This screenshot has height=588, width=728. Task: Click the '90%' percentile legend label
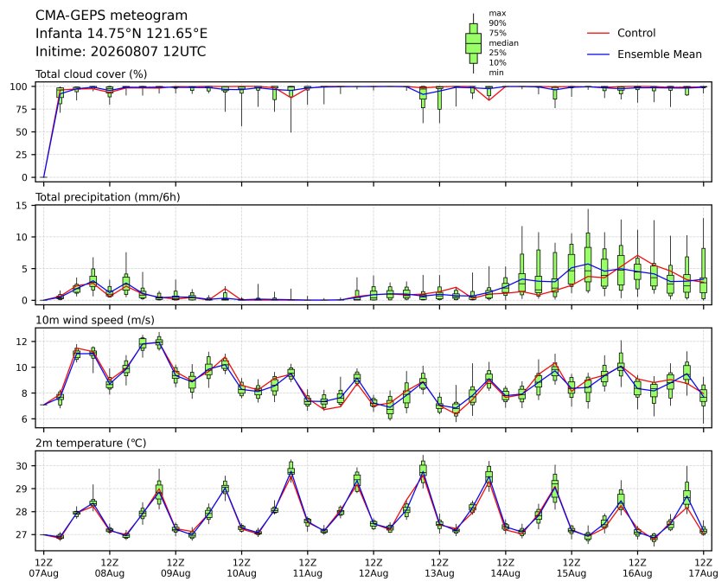pos(497,22)
